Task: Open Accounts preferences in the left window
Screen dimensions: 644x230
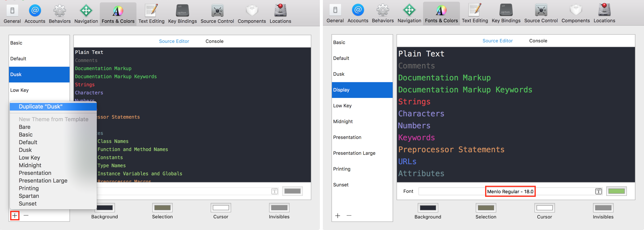Action: tap(35, 14)
